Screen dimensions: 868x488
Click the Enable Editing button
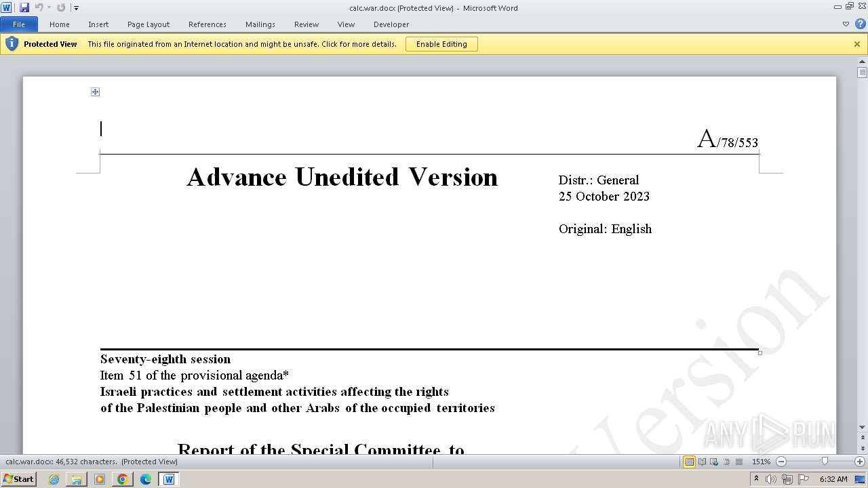441,44
